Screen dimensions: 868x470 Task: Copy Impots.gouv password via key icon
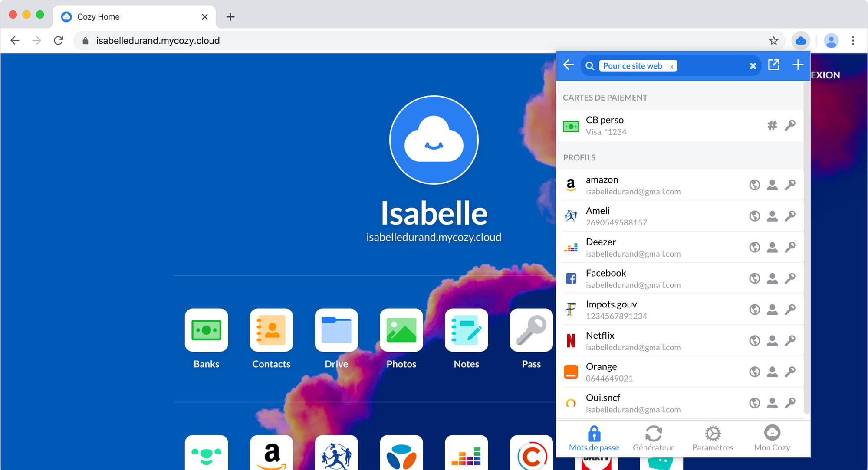coord(790,310)
